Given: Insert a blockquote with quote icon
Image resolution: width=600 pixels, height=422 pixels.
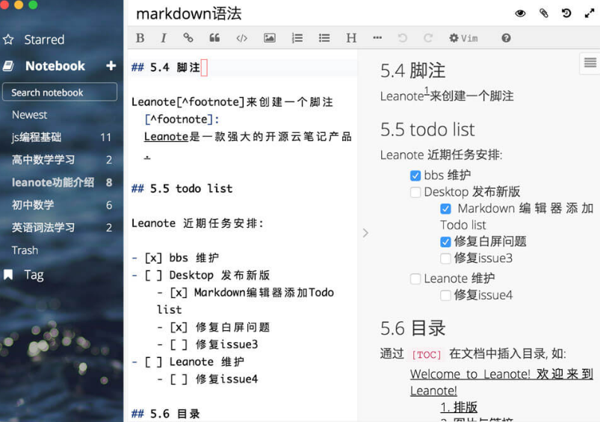Looking at the screenshot, I should click(214, 38).
